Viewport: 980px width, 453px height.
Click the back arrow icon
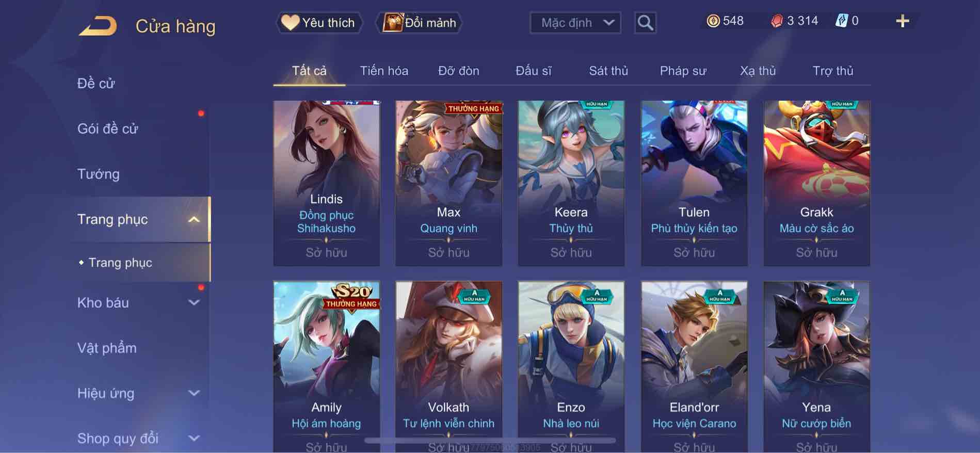98,26
